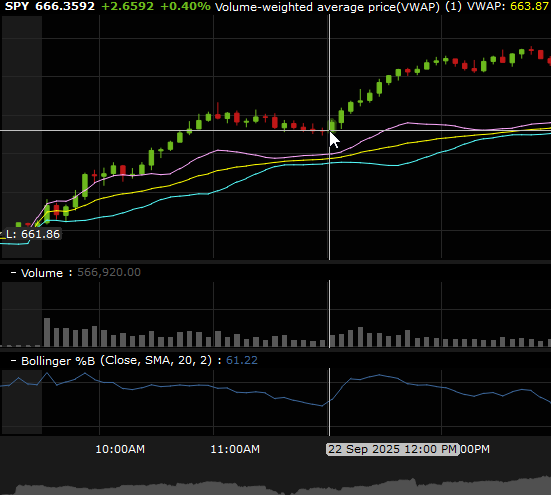551x495 pixels.
Task: Click the yellow VWAP value 663.87
Action: (529, 6)
